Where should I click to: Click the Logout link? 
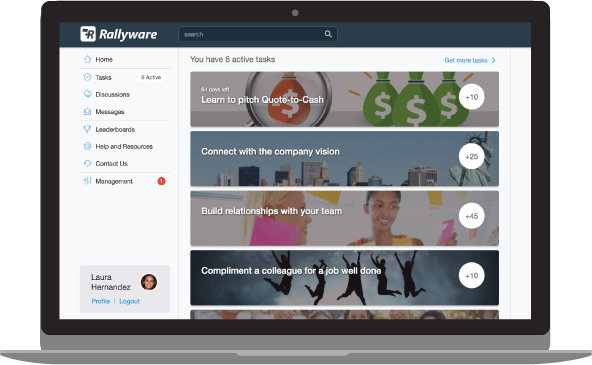click(x=130, y=301)
